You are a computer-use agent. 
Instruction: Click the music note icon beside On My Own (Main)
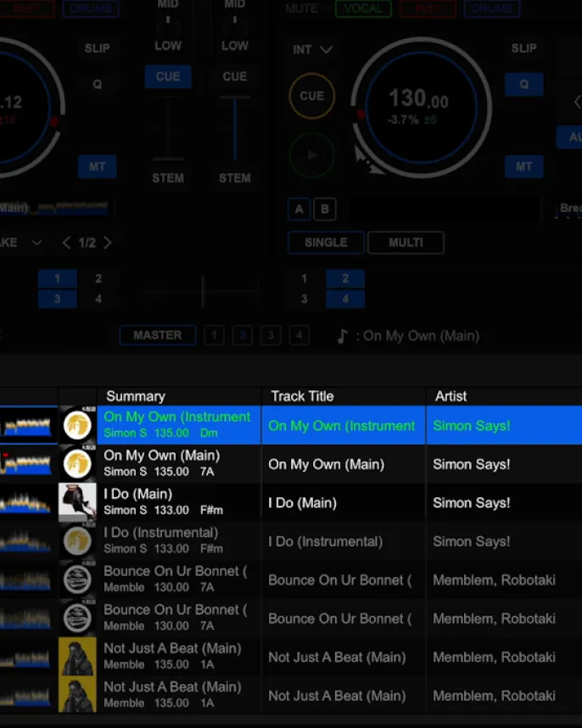342,336
